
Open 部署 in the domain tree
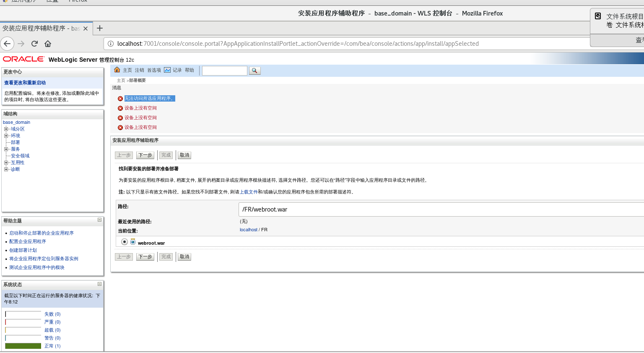16,142
